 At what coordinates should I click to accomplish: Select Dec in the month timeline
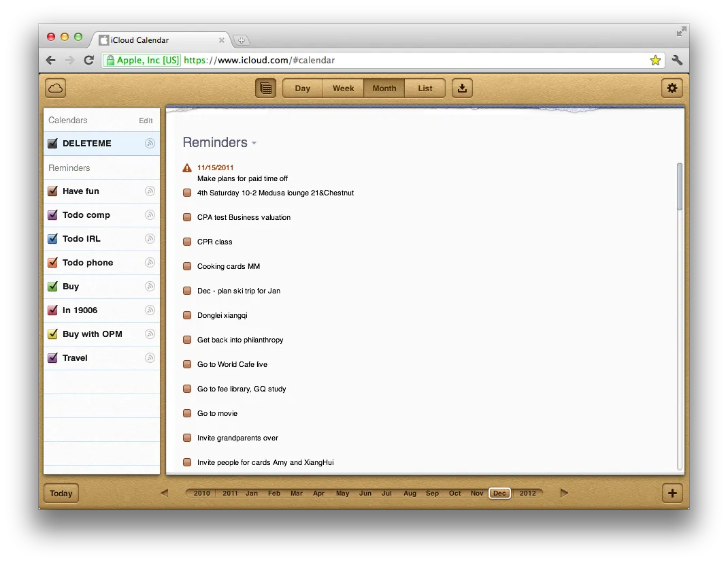[499, 494]
